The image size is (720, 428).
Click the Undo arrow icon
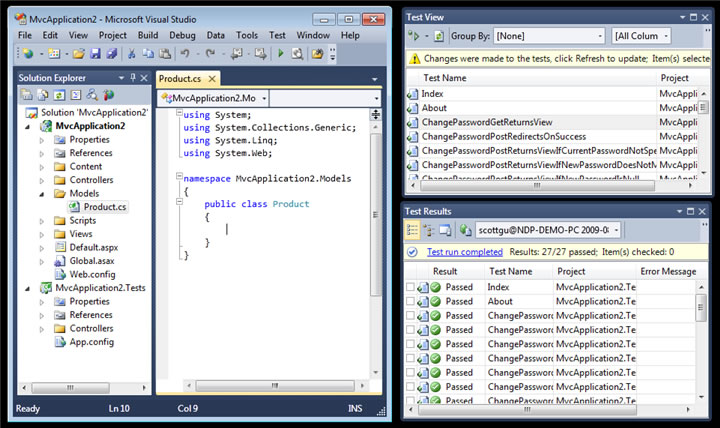coord(185,54)
